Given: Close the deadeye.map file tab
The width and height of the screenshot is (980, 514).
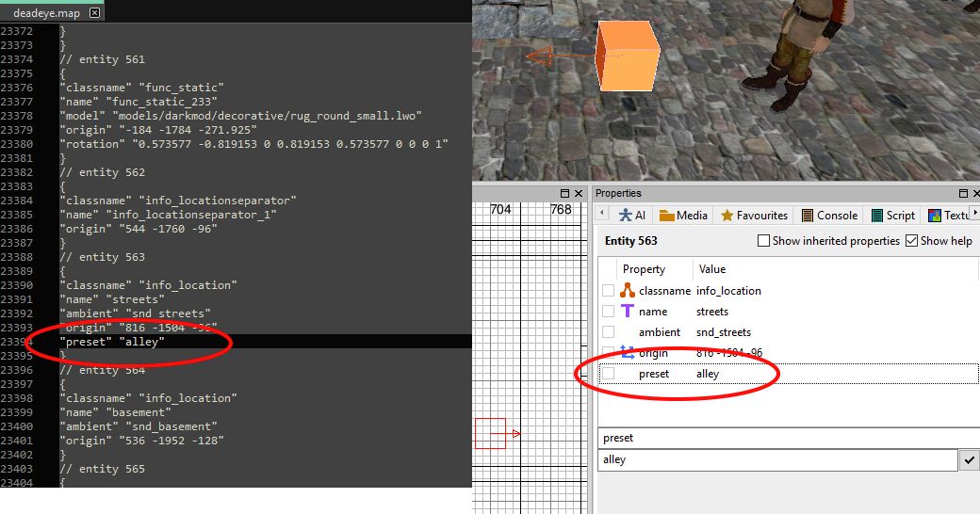Looking at the screenshot, I should pos(94,12).
